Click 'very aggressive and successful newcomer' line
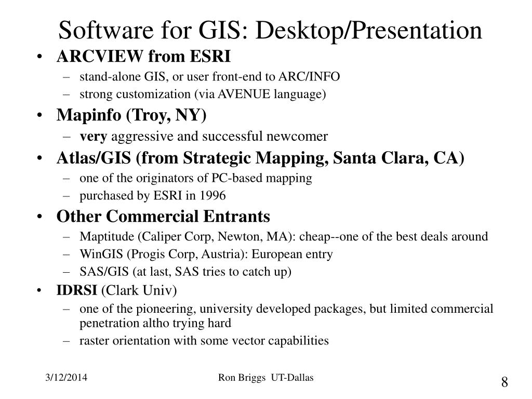 click(204, 137)
